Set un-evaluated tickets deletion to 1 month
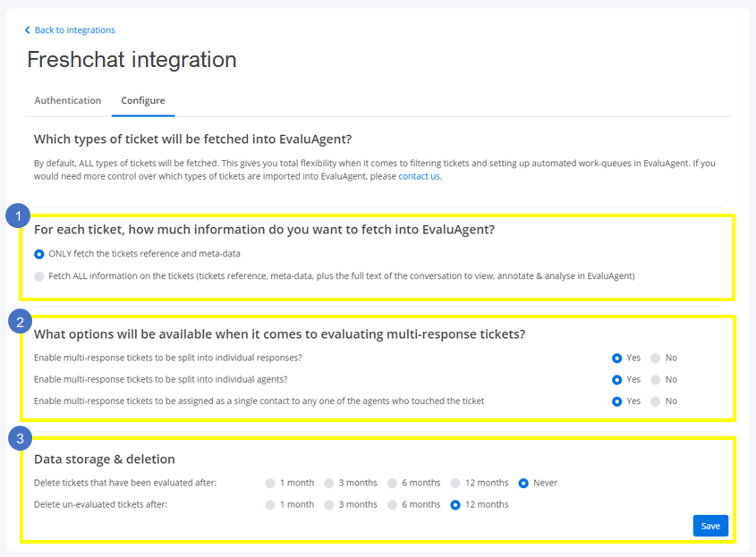This screenshot has height=557, width=756. pyautogui.click(x=270, y=505)
